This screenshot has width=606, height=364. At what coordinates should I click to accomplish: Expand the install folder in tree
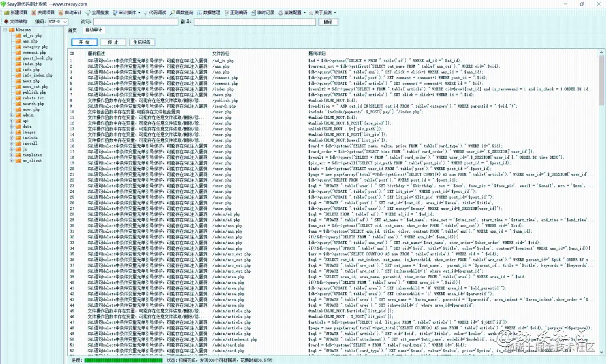pos(12,144)
